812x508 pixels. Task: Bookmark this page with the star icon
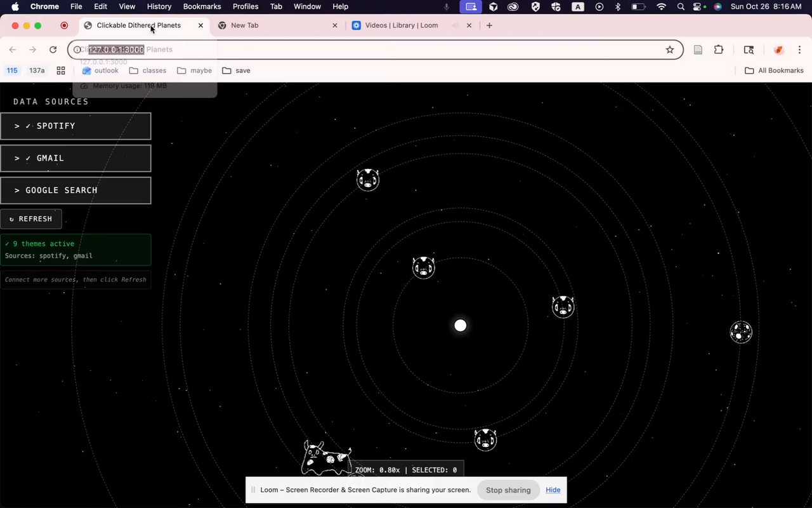pyautogui.click(x=669, y=50)
